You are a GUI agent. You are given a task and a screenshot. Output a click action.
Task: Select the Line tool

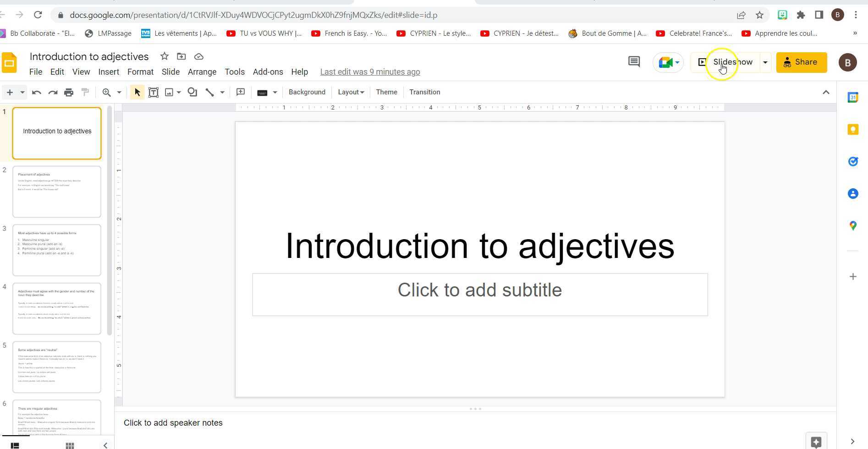point(209,92)
